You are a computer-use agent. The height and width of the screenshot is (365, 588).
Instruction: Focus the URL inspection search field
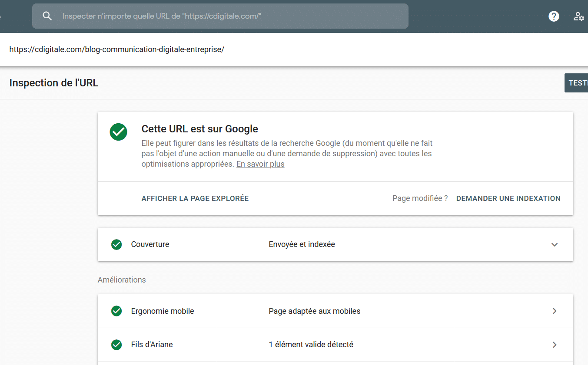pyautogui.click(x=220, y=16)
